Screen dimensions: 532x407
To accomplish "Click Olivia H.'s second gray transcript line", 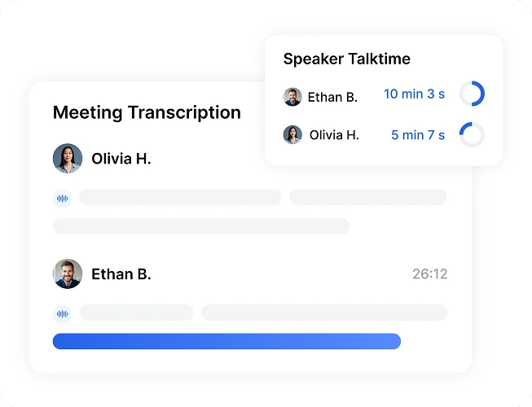I will 200,225.
